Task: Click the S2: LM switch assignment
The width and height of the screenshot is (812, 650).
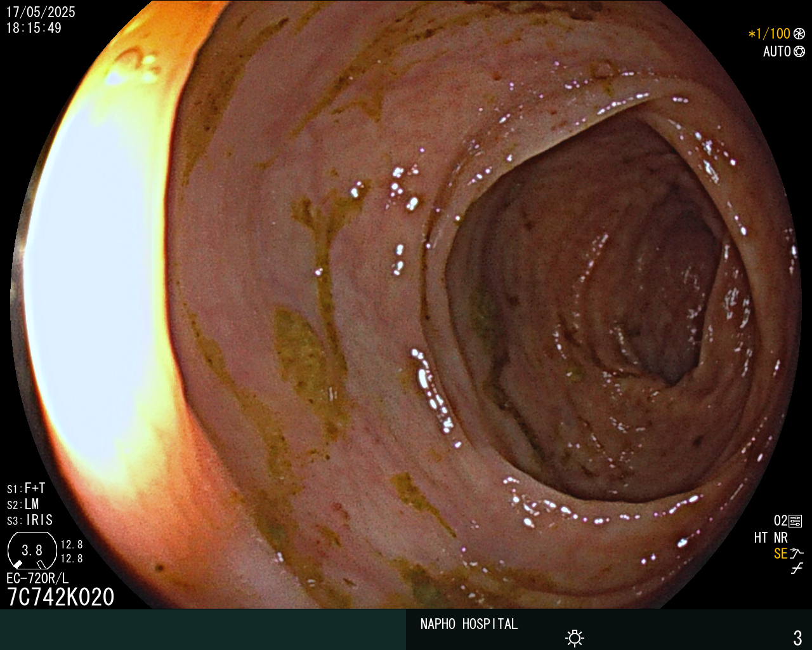Action: [23, 504]
